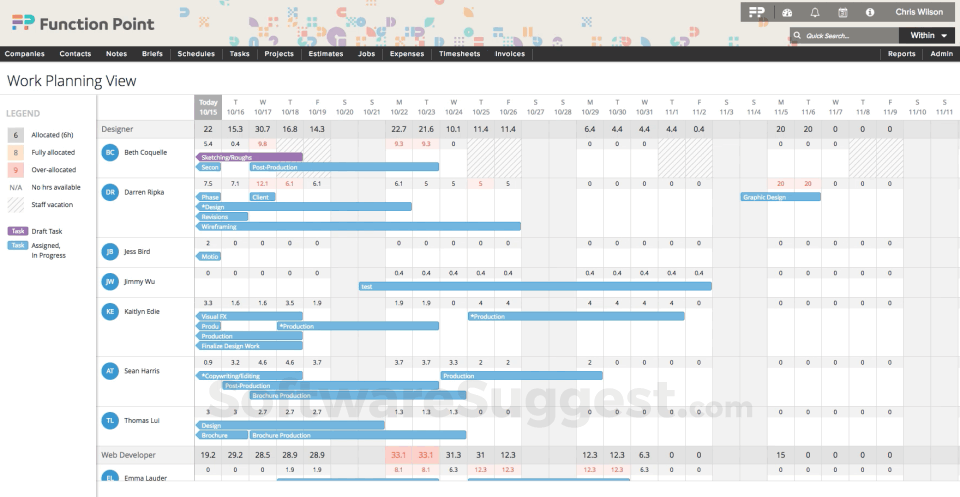Select the Today 10/15 column header

coord(208,106)
